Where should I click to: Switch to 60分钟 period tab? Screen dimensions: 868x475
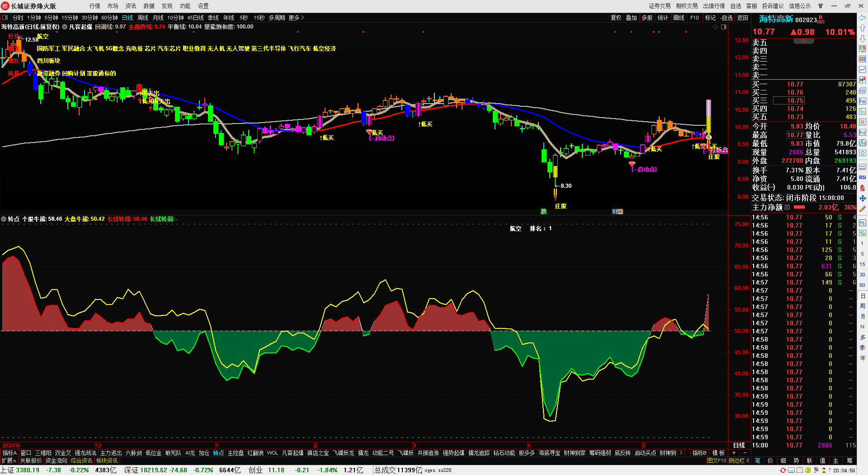pos(109,18)
